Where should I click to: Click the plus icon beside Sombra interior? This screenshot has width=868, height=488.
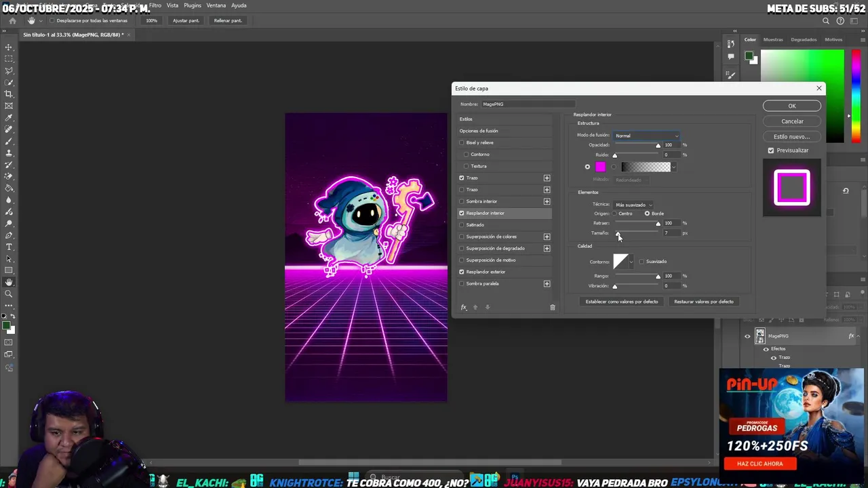[x=547, y=201]
